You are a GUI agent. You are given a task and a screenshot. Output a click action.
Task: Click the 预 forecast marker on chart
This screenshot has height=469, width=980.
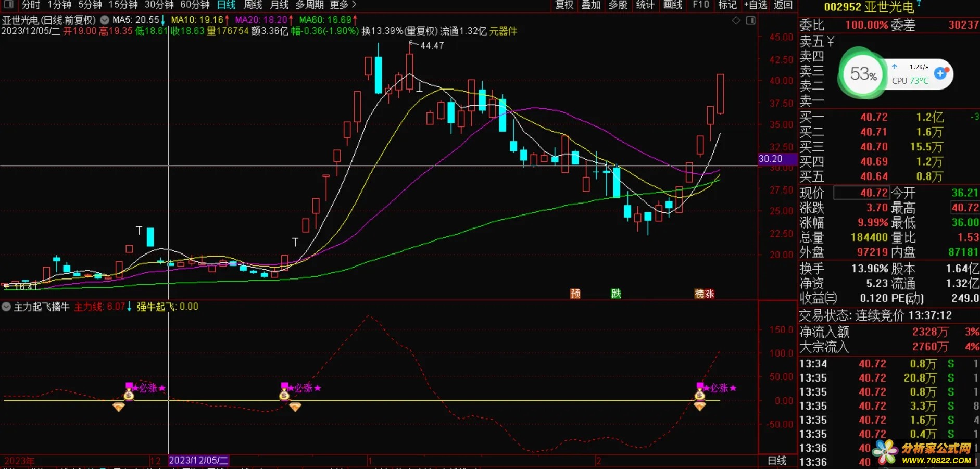575,294
